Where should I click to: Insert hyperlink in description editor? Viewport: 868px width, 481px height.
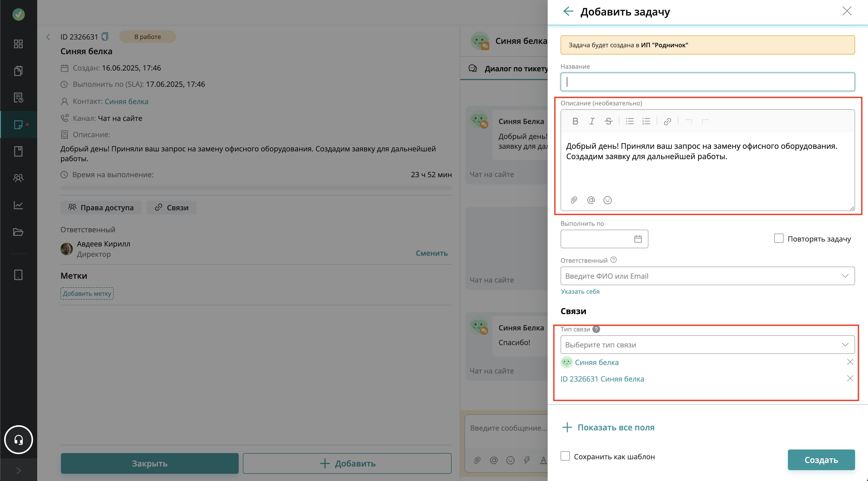pyautogui.click(x=667, y=121)
